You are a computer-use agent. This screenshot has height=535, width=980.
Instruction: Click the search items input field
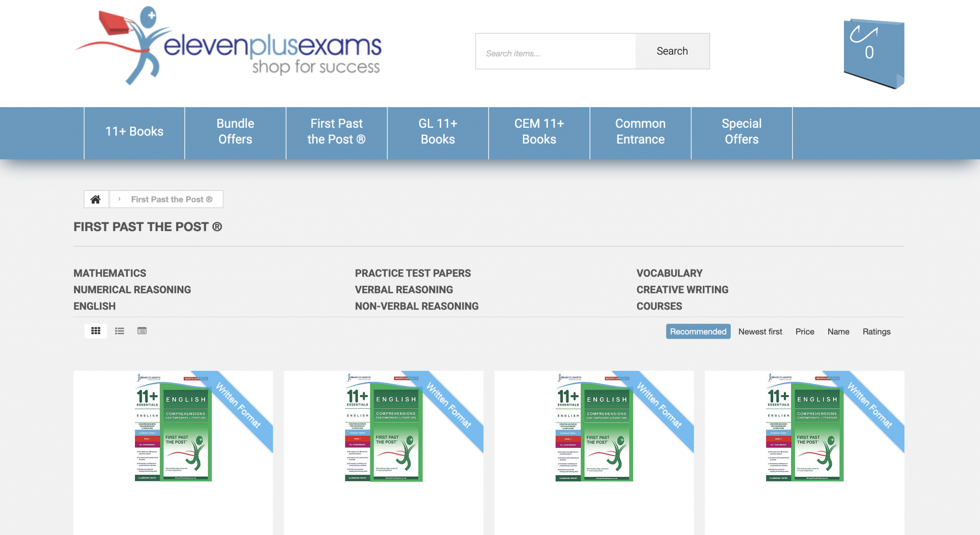[555, 53]
